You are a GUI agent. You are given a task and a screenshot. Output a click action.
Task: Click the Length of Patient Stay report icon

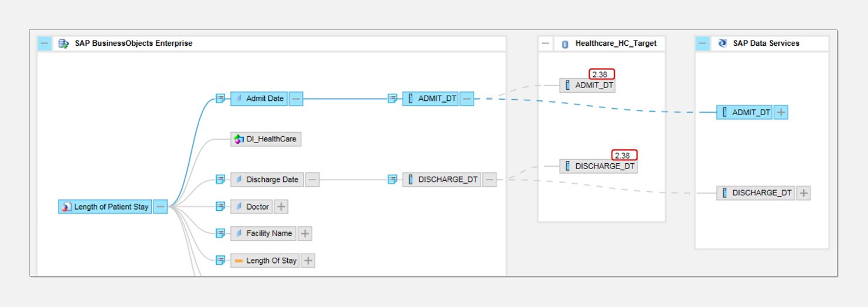(x=67, y=207)
